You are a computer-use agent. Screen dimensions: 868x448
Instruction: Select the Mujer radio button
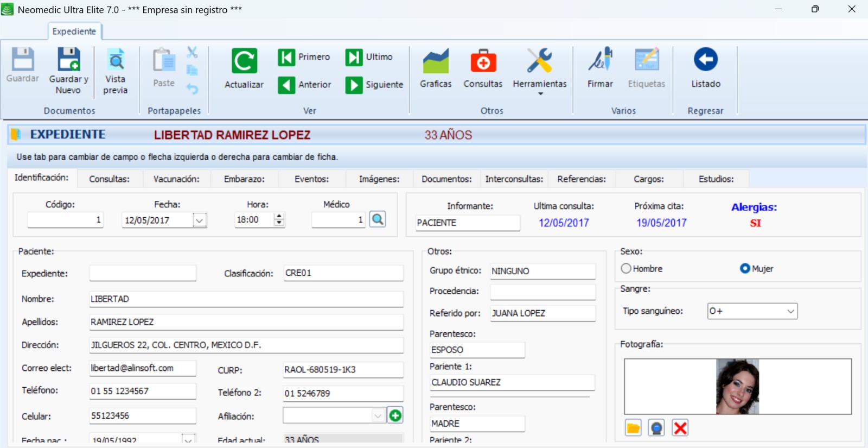(745, 268)
